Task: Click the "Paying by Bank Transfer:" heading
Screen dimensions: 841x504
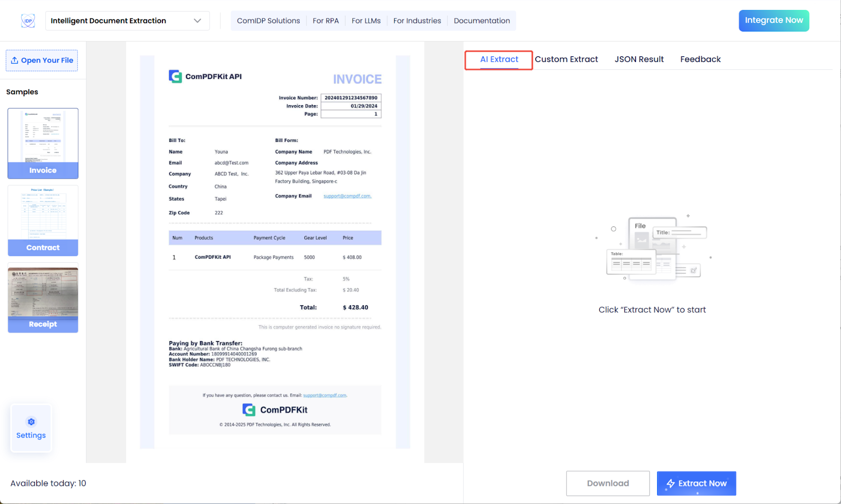Action: (x=206, y=343)
